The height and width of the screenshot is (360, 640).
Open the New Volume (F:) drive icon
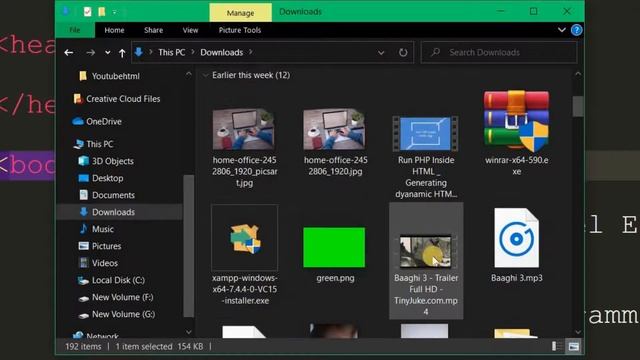(x=83, y=298)
